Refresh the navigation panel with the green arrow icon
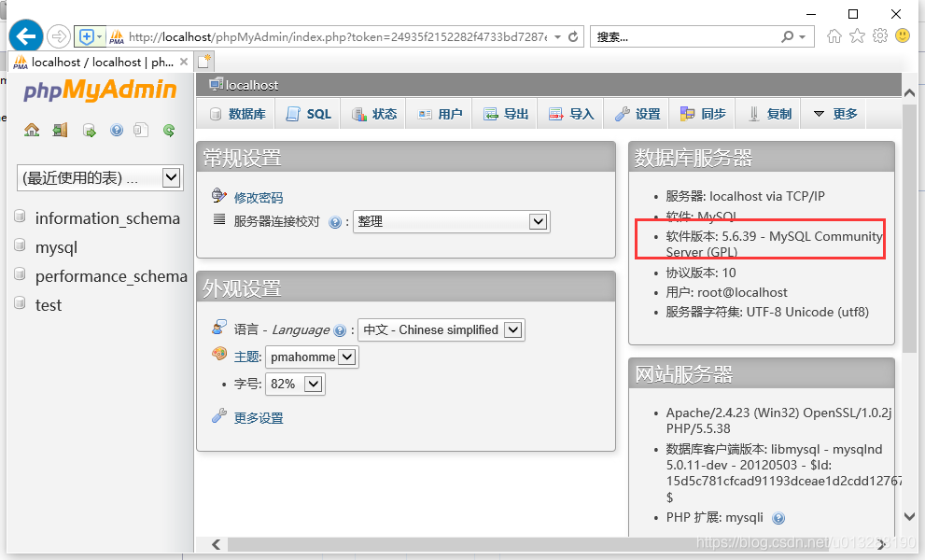The image size is (925, 560). click(x=169, y=131)
